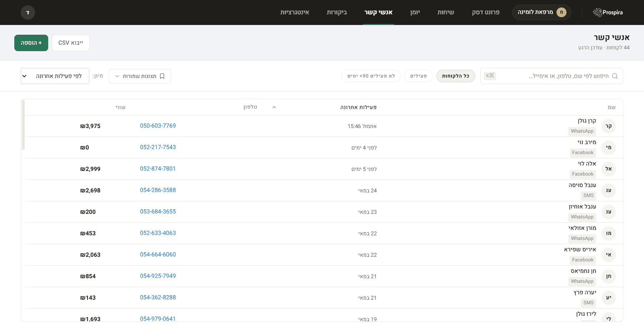This screenshot has height=329, width=644.
Task: Click last activity אתמול 15:46
Action: [362, 126]
